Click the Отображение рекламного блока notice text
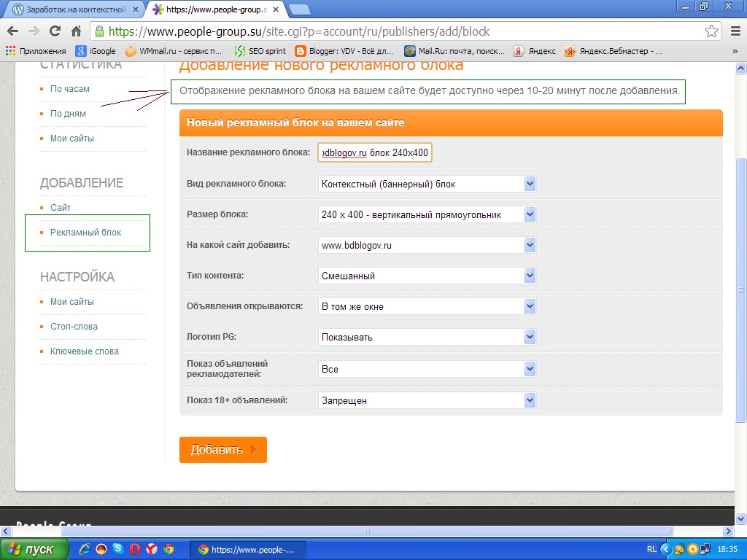The height and width of the screenshot is (560, 747). point(430,90)
